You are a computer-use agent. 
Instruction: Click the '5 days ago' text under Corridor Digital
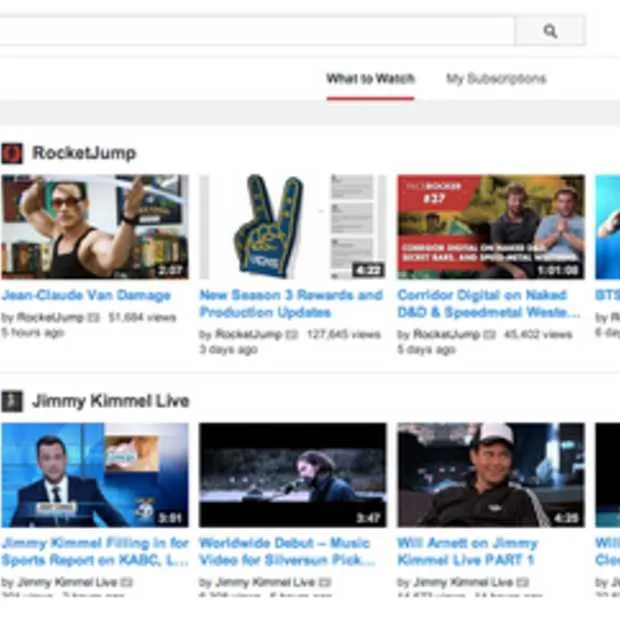427,350
